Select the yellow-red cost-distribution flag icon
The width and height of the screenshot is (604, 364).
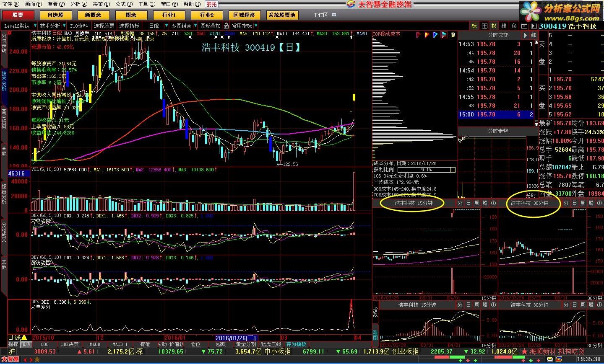[x=427, y=34]
